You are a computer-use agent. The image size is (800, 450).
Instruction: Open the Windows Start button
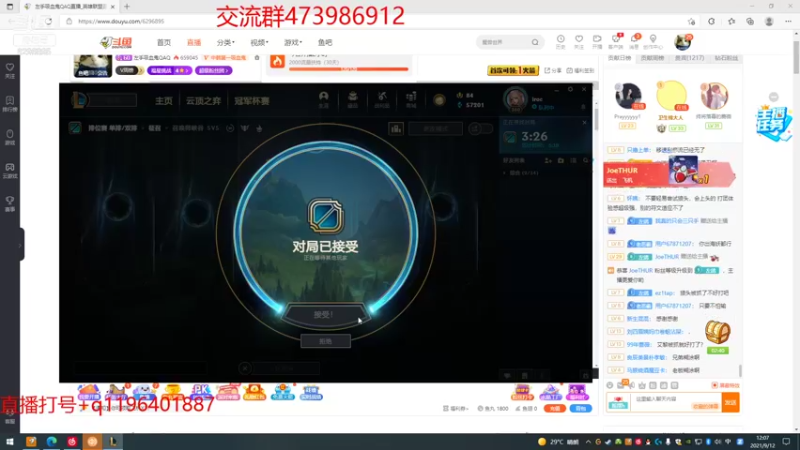(10, 442)
